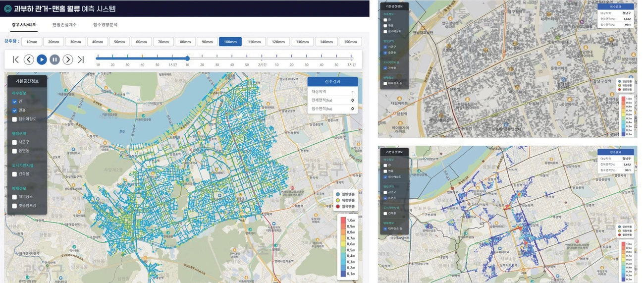Select 40mm rainfall amount
644x283 pixels.
pyautogui.click(x=98, y=42)
